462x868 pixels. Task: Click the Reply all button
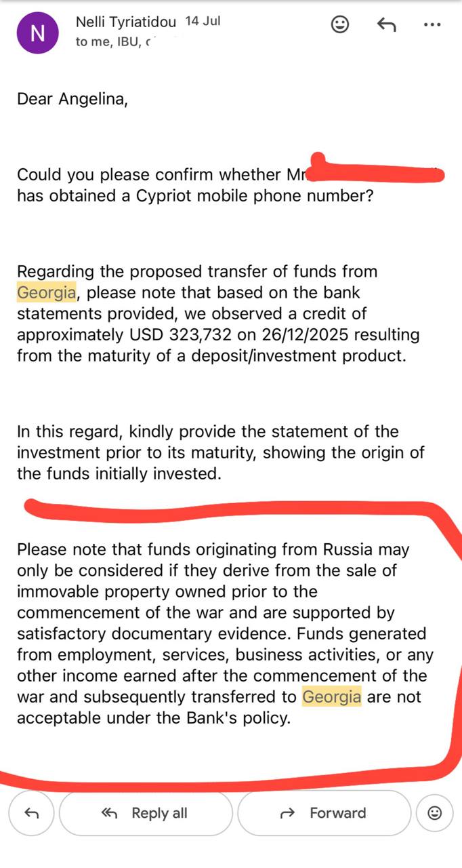click(146, 812)
